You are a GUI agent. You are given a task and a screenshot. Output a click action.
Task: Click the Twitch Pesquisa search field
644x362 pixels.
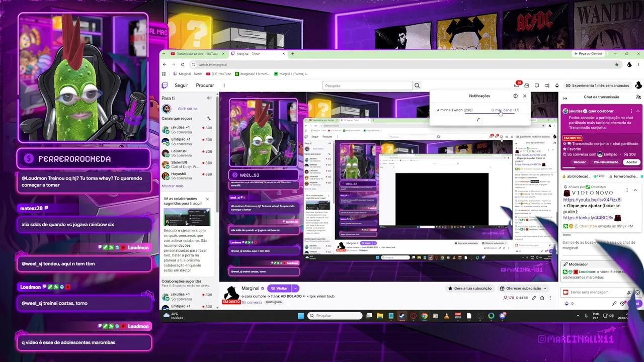pyautogui.click(x=367, y=85)
